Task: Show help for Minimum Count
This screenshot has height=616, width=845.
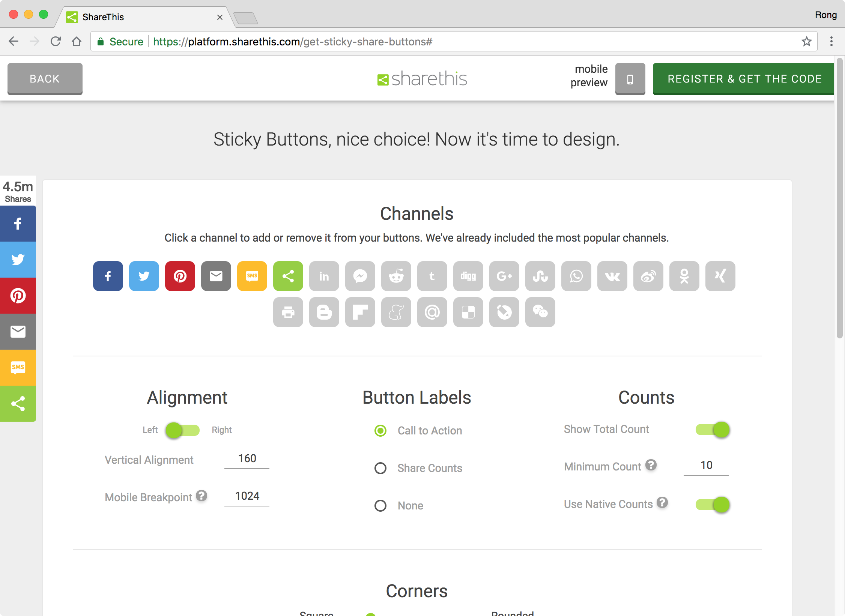Action: (651, 465)
